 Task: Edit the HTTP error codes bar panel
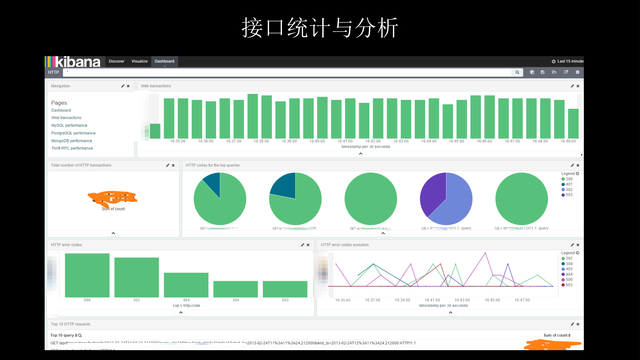coord(302,245)
